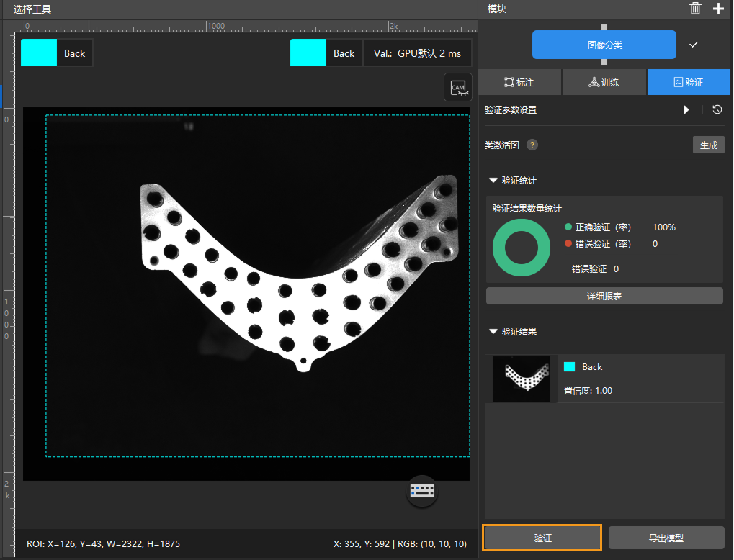Click 导出模型 to export the model

tap(666, 538)
